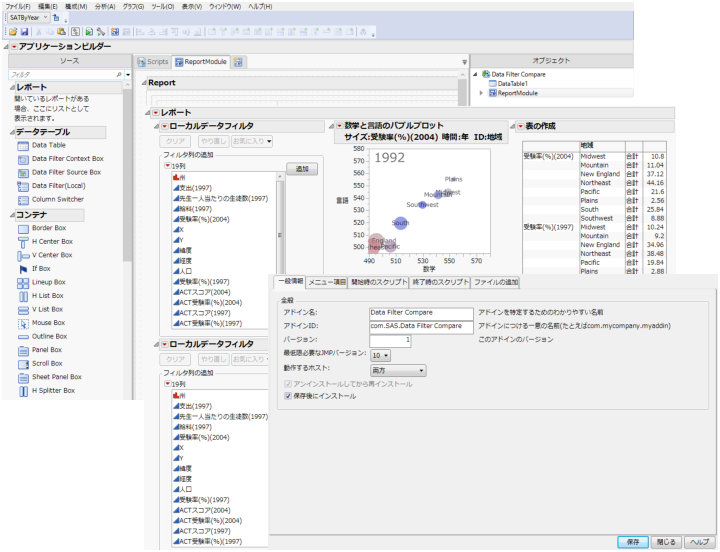Click the Paste clipboard toolbar icon
This screenshot has height=552, width=720.
(x=61, y=32)
